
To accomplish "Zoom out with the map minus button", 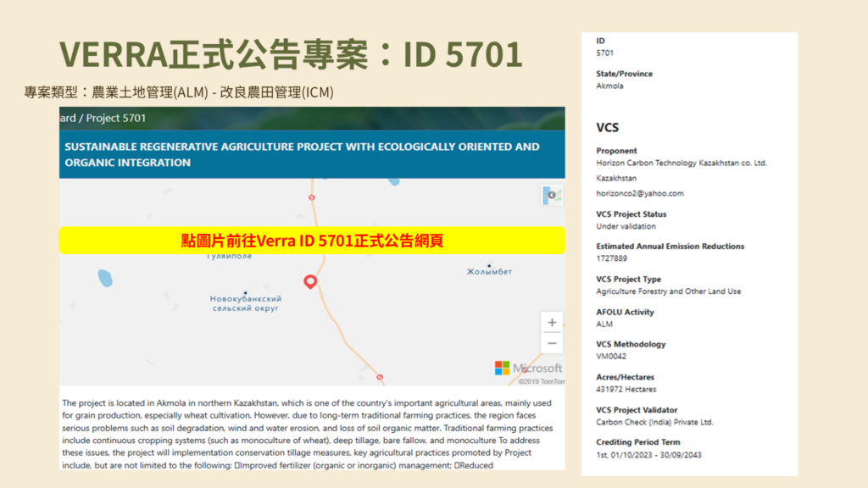I will tap(552, 343).
